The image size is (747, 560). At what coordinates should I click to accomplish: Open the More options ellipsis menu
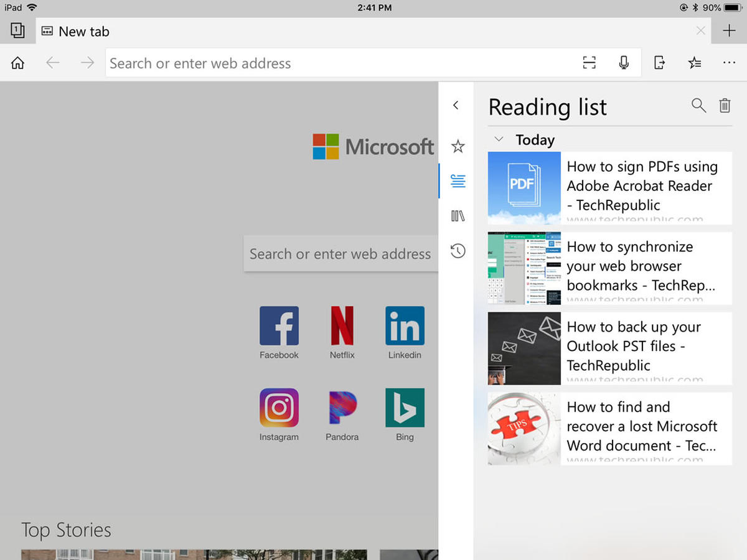[x=729, y=62]
